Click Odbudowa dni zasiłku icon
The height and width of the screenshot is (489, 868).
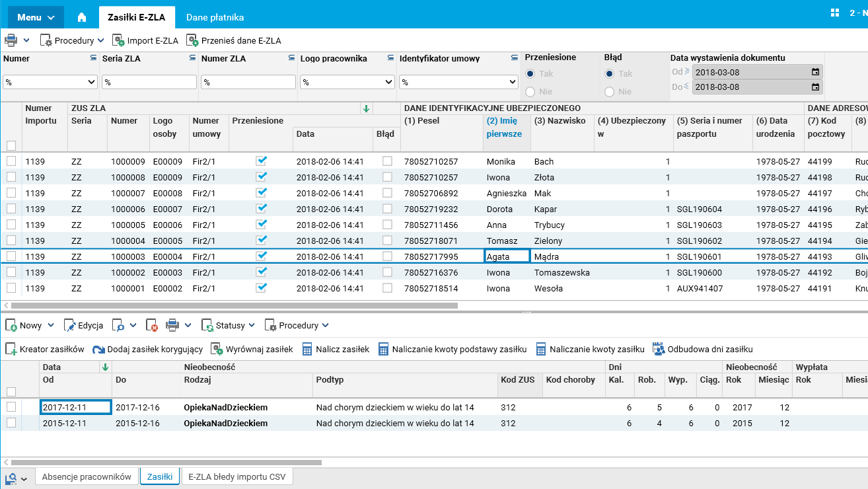(x=658, y=350)
